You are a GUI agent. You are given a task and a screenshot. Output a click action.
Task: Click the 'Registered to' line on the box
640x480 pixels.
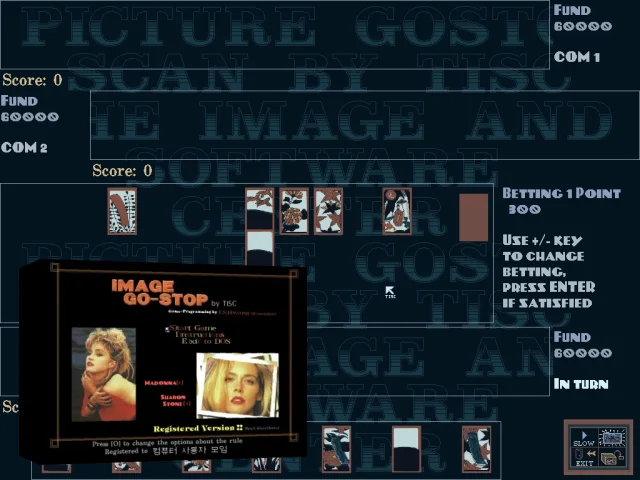click(x=166, y=450)
